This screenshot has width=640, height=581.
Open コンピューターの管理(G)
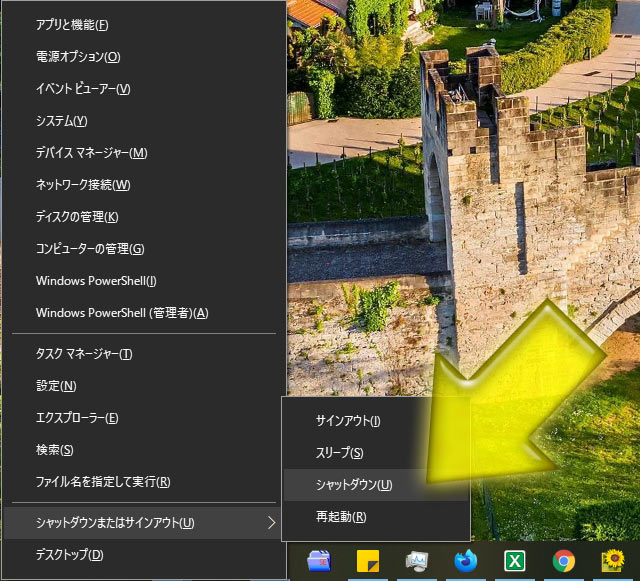tap(144, 249)
